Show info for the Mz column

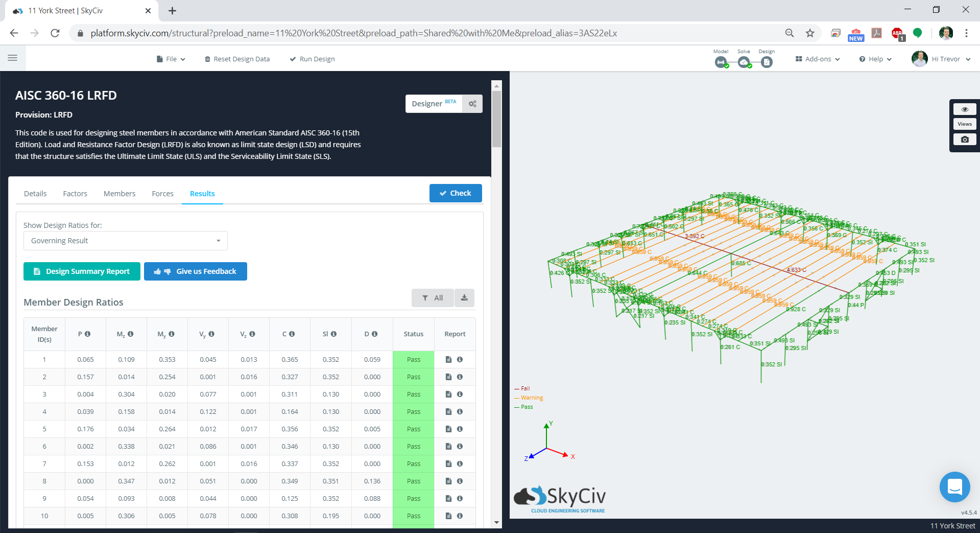click(x=130, y=334)
